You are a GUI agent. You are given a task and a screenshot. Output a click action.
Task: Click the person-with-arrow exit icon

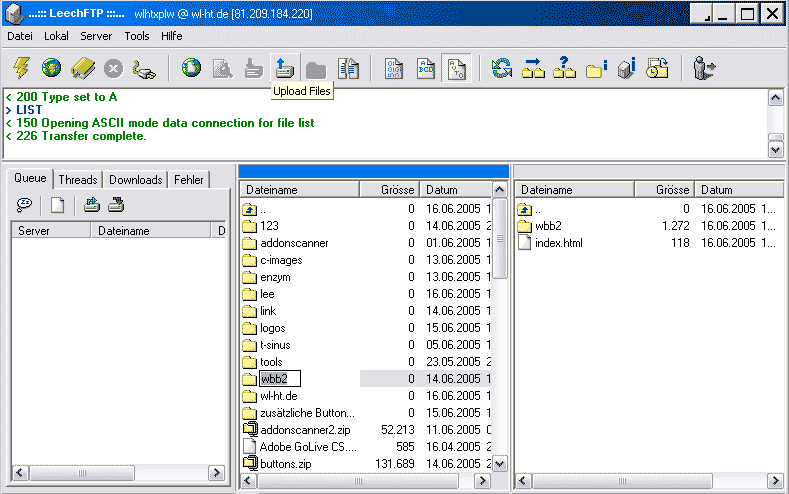[x=704, y=68]
